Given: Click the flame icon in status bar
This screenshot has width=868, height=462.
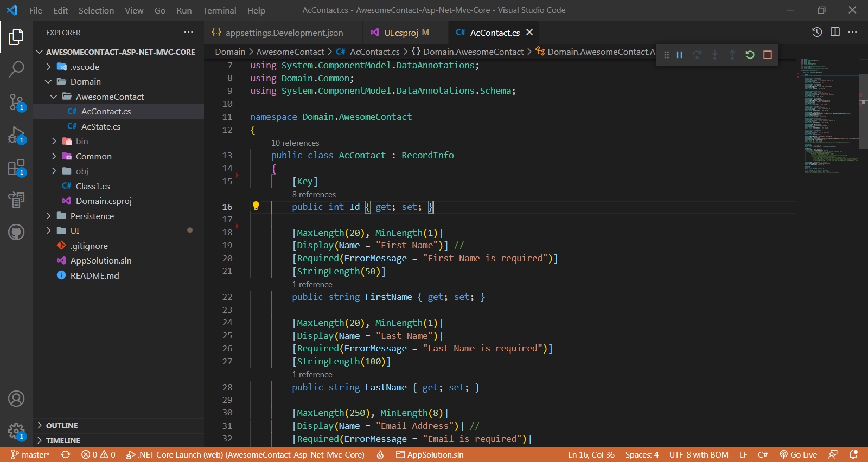Looking at the screenshot, I should point(380,454).
